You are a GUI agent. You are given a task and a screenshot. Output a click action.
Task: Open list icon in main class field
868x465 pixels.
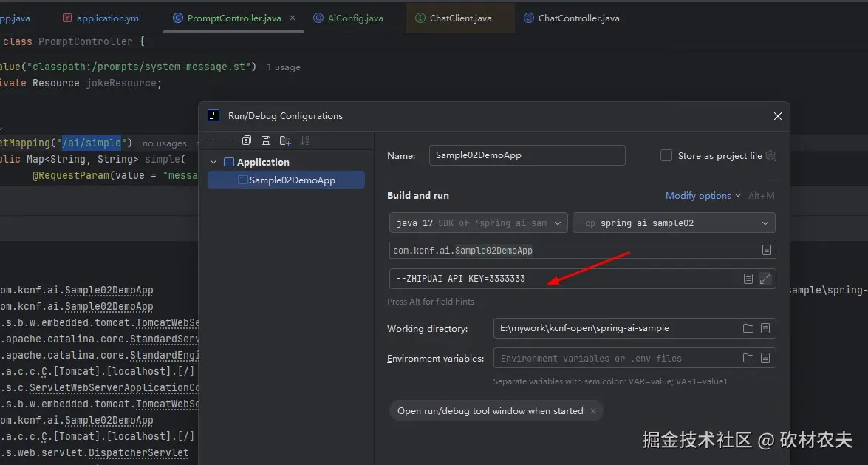[767, 250]
